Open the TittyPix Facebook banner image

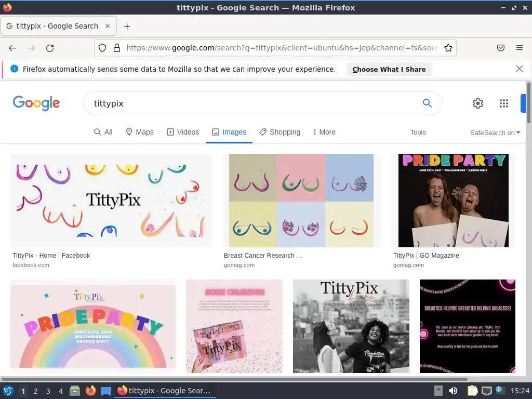click(x=111, y=201)
